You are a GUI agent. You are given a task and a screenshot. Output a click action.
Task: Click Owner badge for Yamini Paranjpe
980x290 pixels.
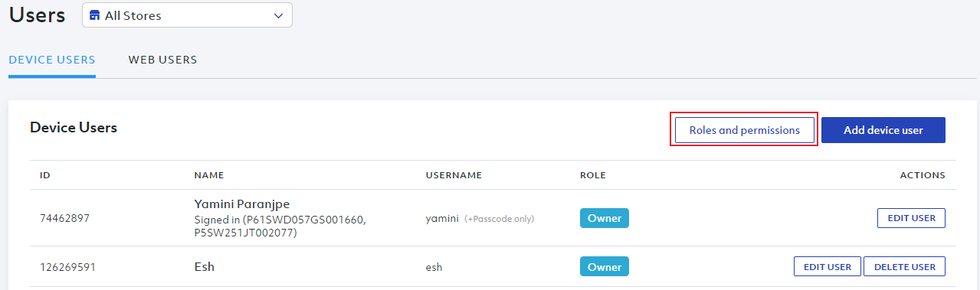605,218
